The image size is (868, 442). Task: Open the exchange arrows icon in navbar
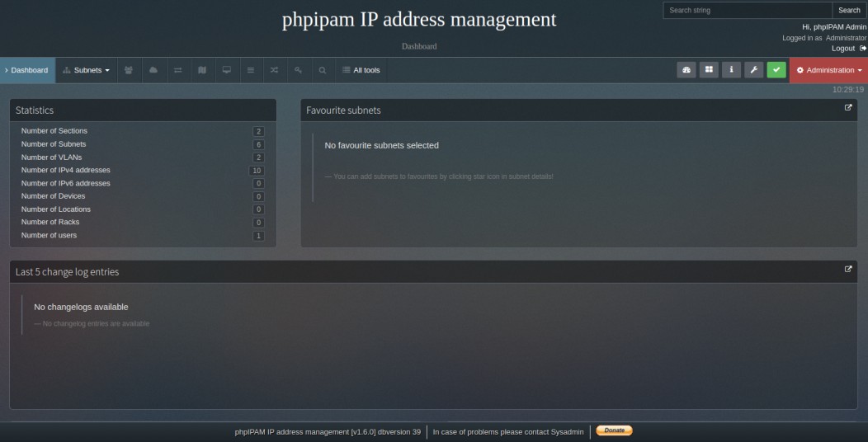177,70
